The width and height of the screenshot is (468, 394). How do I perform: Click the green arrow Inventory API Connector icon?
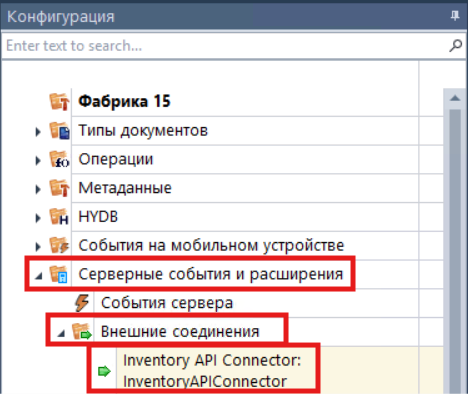tap(104, 371)
